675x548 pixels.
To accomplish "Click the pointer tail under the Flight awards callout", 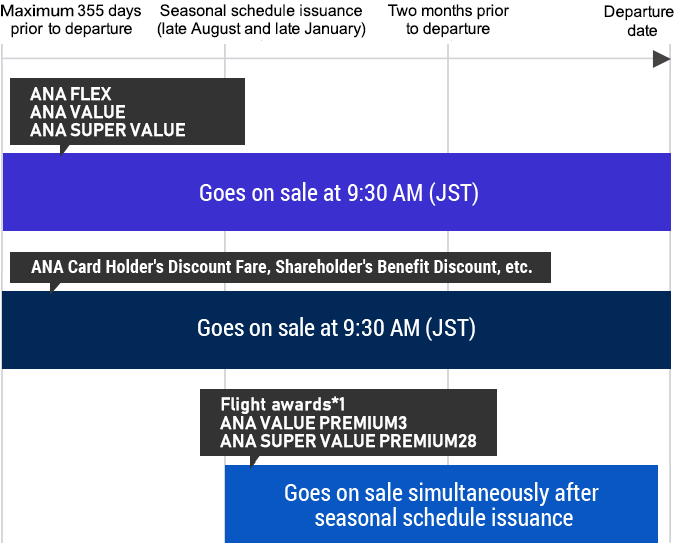I will coord(253,461).
